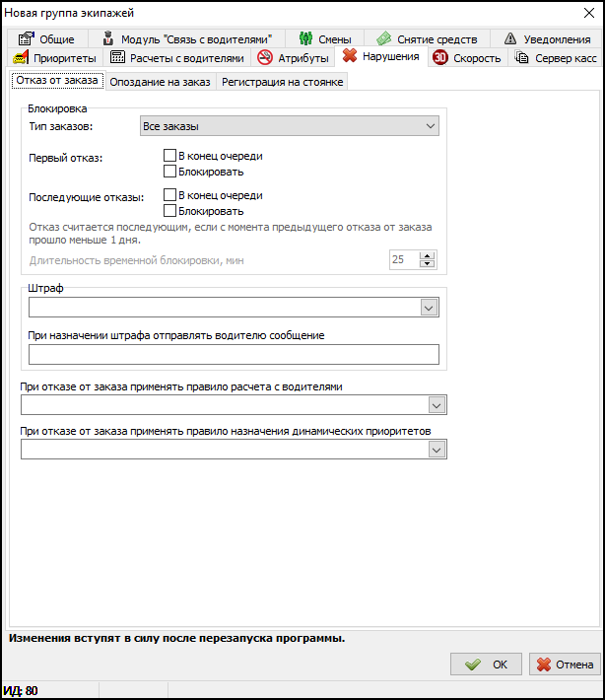This screenshot has height=700, width=605.
Task: Click the Атрибуты no-smoking icon
Action: 264,58
